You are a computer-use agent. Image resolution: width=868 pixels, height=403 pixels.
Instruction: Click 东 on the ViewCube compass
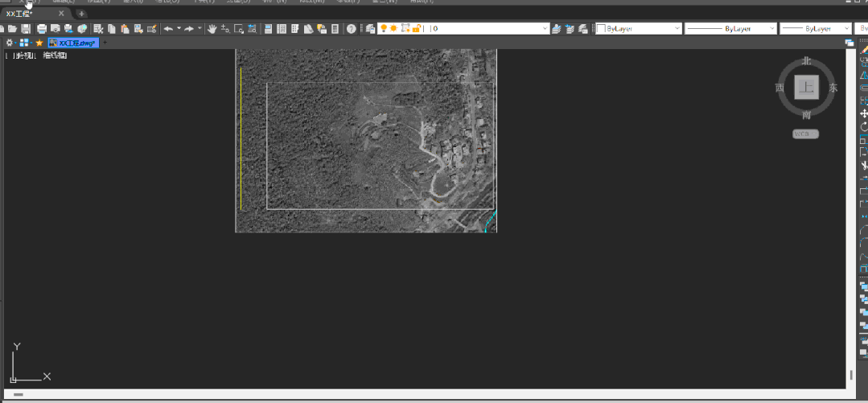[x=833, y=88]
